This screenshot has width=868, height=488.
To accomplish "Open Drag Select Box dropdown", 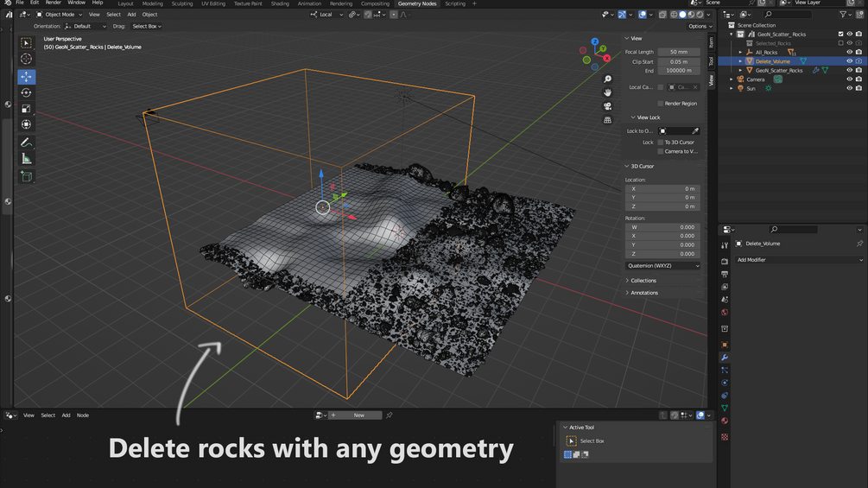I will pos(147,26).
